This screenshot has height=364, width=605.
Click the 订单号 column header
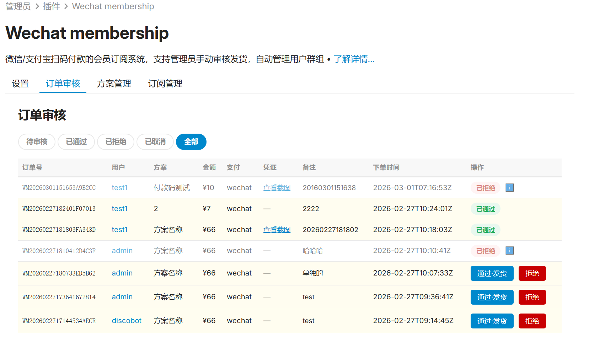[x=32, y=167]
